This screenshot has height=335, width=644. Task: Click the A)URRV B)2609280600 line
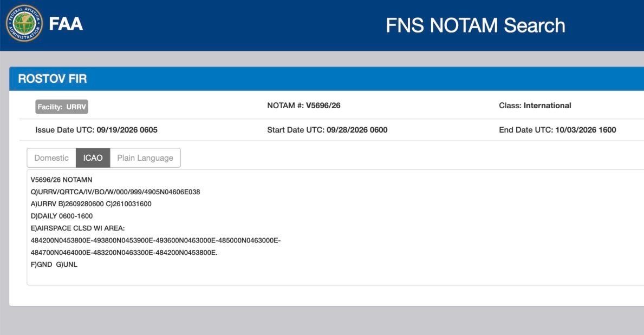91,203
